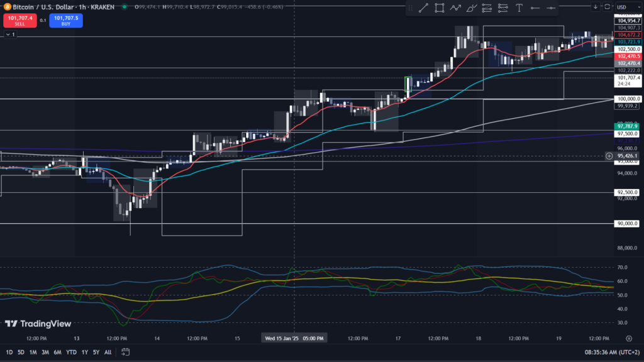This screenshot has width=644, height=362.
Task: Choose the path drawing tool
Action: tap(455, 8)
